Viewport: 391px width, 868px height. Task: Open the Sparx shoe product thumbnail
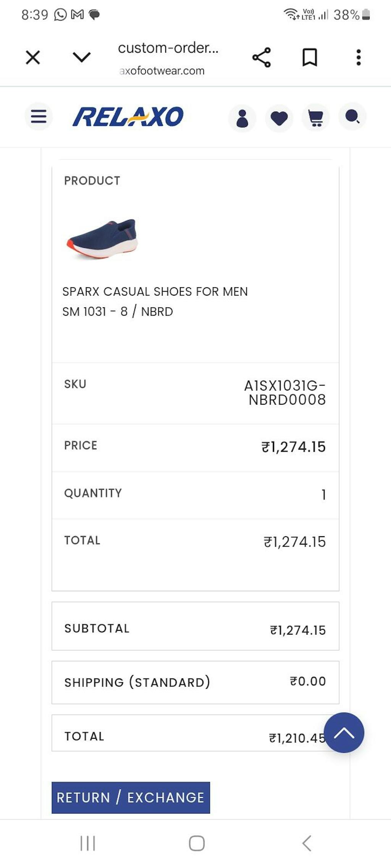(102, 239)
